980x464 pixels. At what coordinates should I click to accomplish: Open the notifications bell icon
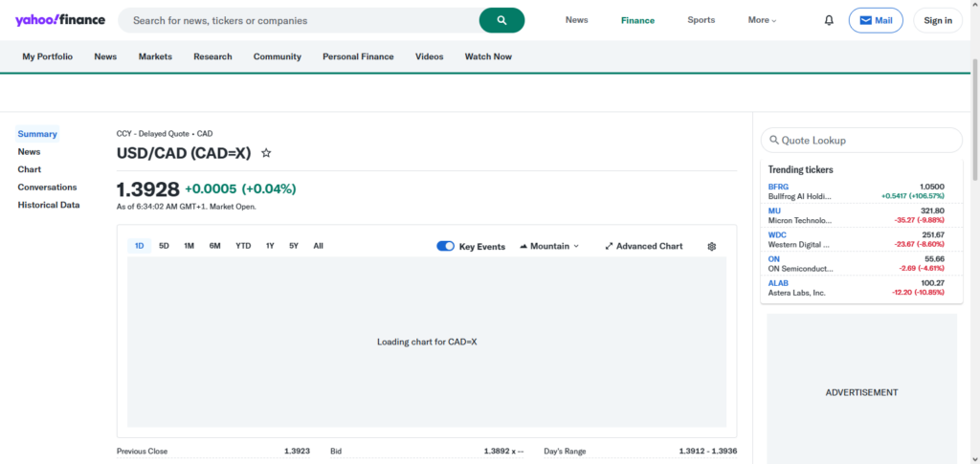click(829, 20)
